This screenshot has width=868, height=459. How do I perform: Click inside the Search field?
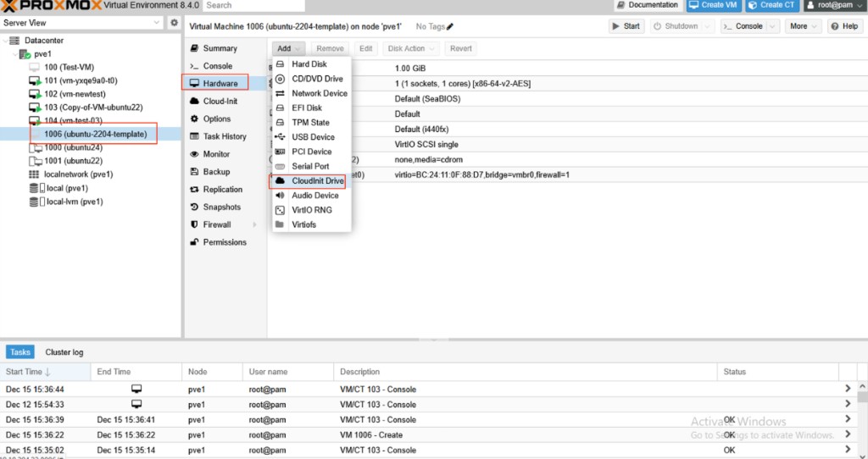point(253,5)
